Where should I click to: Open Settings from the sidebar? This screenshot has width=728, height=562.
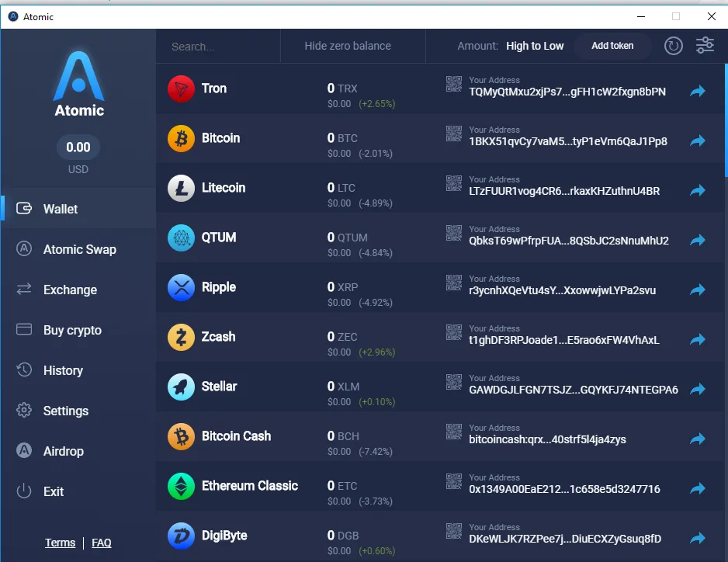coord(78,411)
